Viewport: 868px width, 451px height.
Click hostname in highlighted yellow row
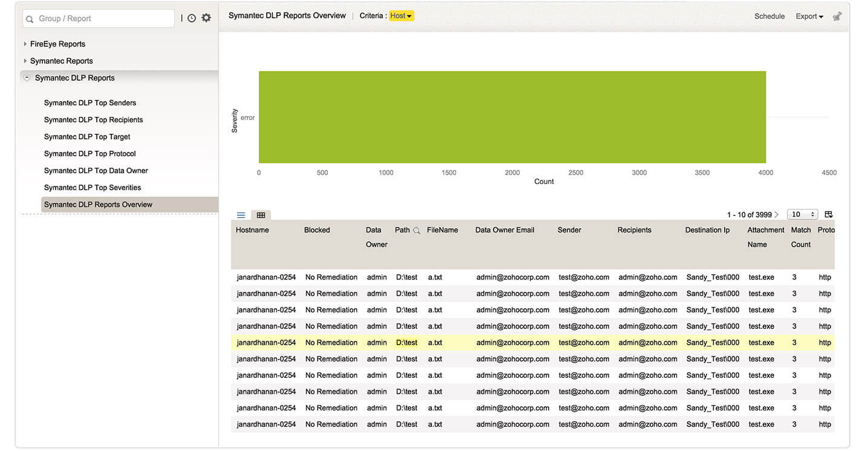tap(266, 343)
